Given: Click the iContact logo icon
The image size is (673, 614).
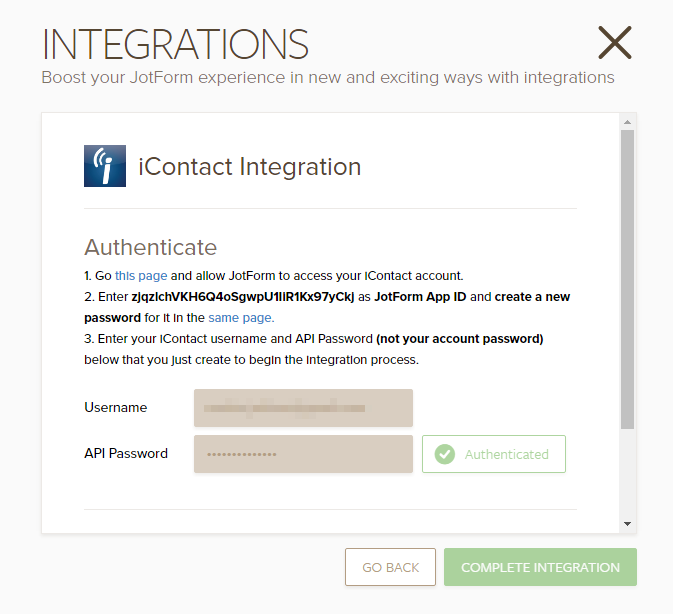Looking at the screenshot, I should (105, 166).
